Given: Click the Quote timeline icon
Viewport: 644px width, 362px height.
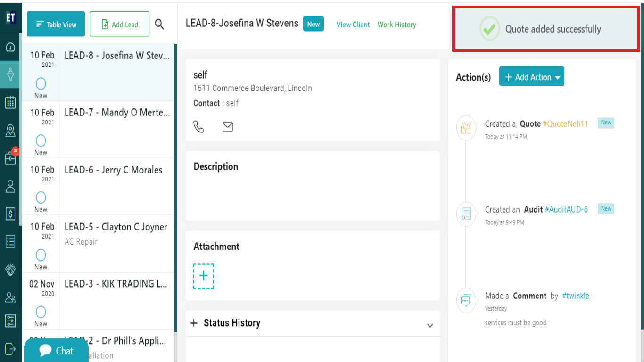Looking at the screenshot, I should click(466, 128).
